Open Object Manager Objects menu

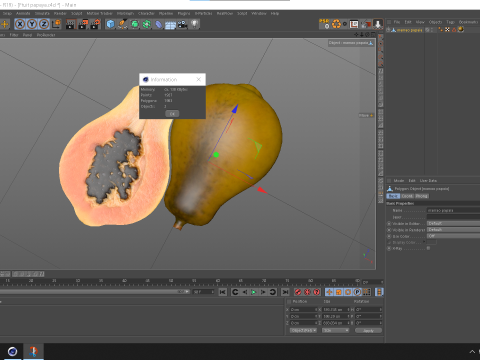point(435,22)
